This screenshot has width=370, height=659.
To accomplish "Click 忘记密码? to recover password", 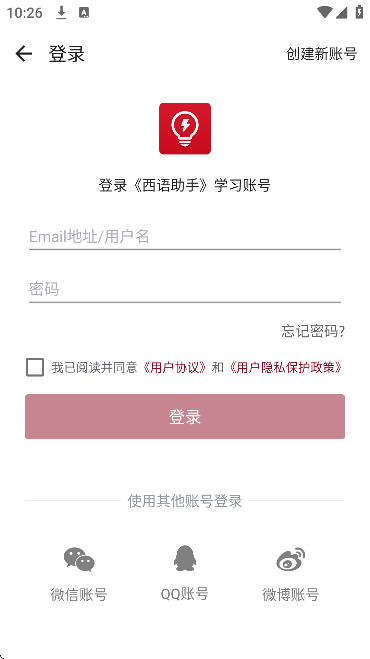I will coord(313,332).
